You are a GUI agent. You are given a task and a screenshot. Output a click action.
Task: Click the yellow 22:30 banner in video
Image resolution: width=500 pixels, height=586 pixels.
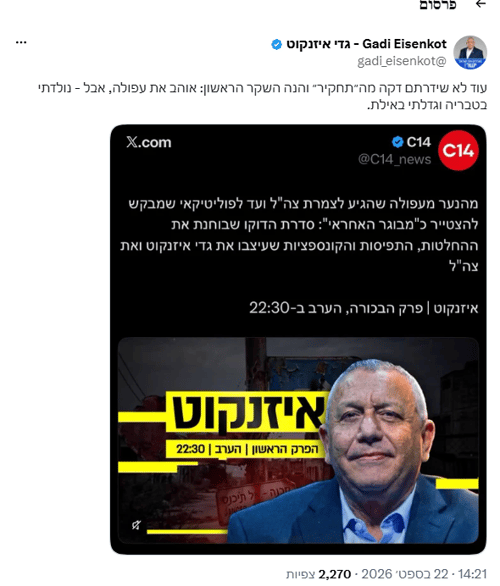242,449
